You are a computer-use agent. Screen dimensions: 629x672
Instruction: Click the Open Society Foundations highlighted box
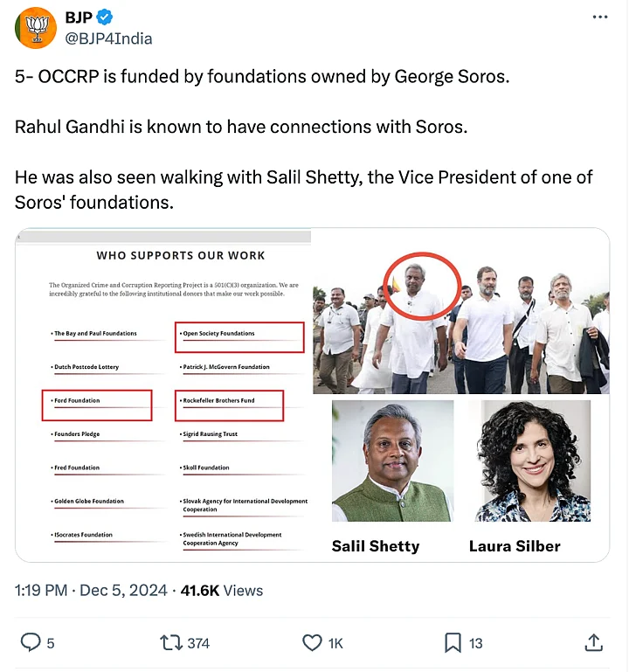tap(239, 336)
